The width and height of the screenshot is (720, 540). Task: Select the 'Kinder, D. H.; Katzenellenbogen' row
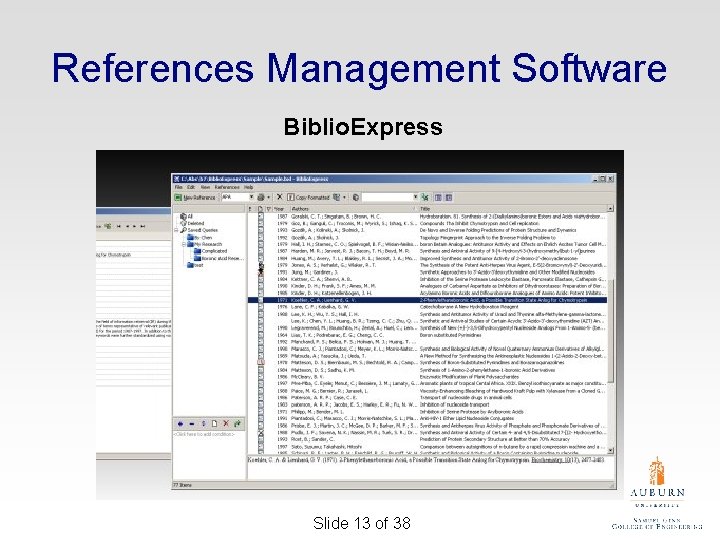pyautogui.click(x=427, y=293)
